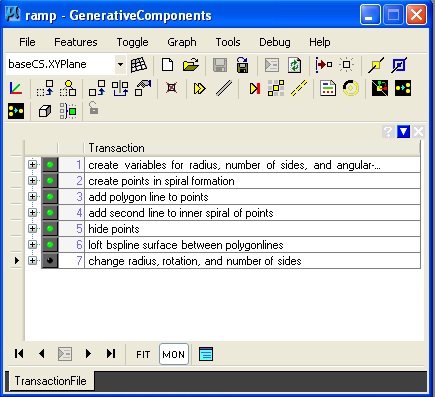Click the double diagonal gray lines icon
The height and width of the screenshot is (397, 435).
pyautogui.click(x=224, y=89)
